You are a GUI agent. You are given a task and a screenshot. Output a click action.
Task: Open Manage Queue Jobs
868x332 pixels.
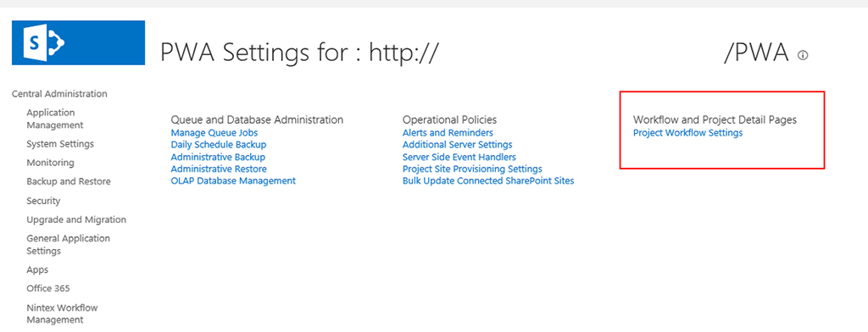coord(214,133)
